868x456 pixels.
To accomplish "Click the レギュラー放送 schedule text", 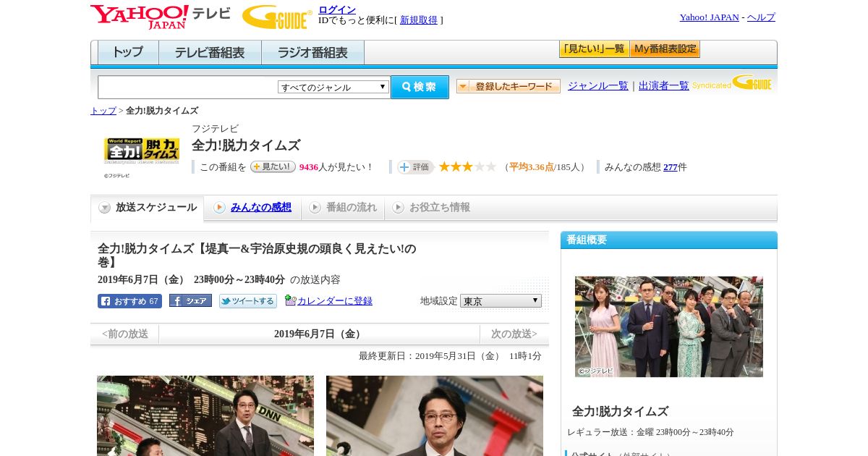I will pos(650,432).
